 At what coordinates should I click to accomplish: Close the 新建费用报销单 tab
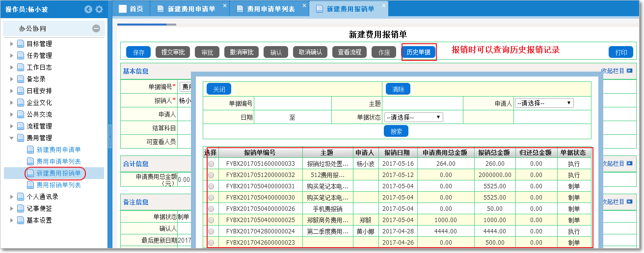coord(384,5)
